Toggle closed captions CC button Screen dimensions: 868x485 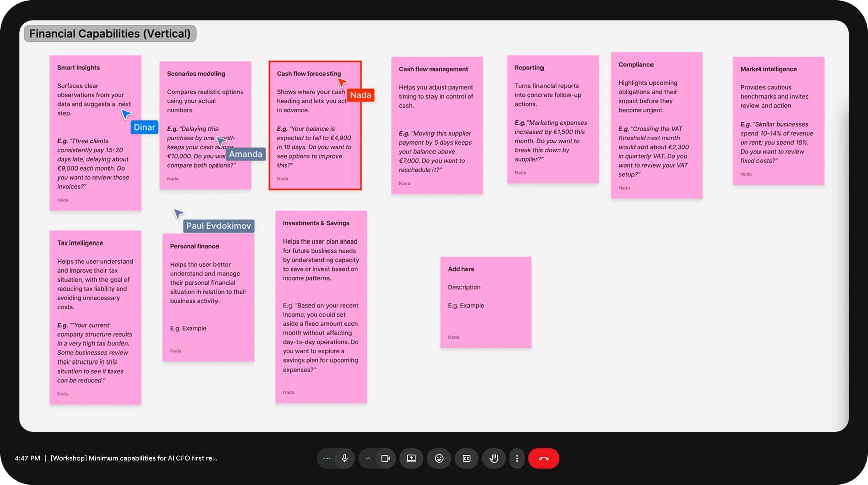point(467,458)
